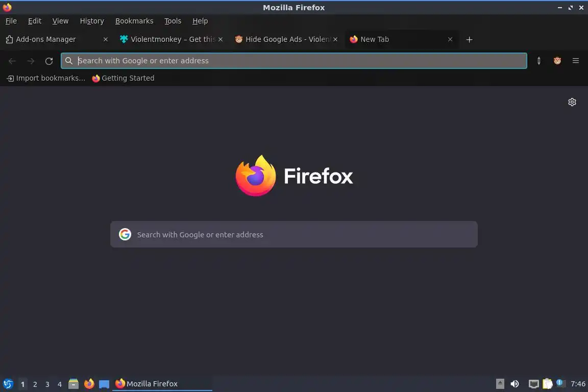Open the Bookmarks menu
Viewport: 588px width, 392px height.
(134, 21)
